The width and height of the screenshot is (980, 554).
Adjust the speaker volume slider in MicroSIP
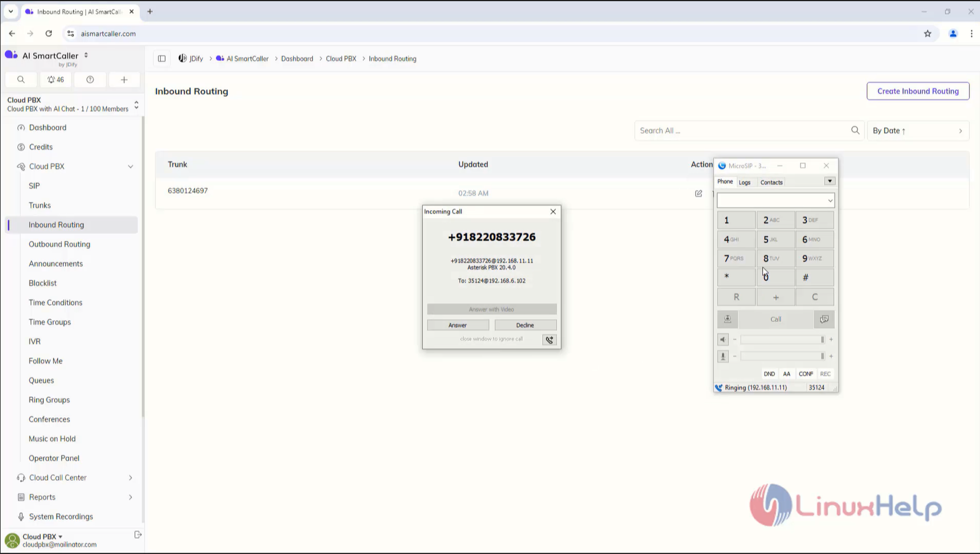pyautogui.click(x=782, y=340)
